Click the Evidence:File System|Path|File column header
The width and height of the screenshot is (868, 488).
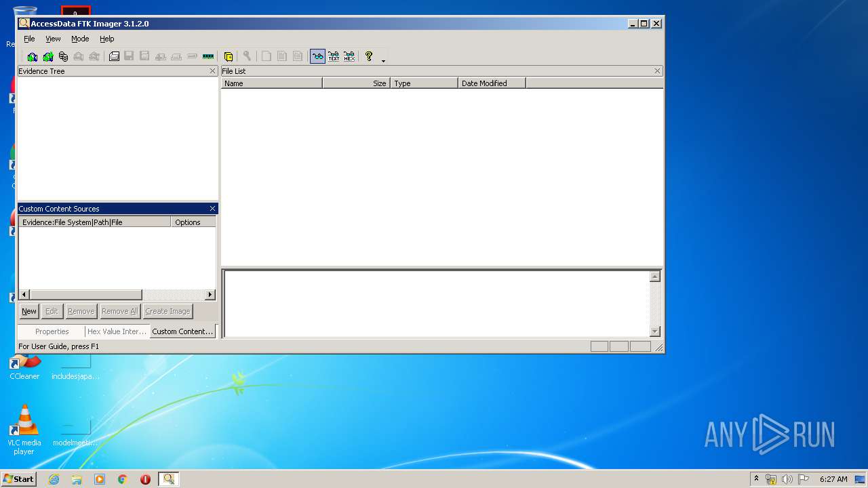[95, 222]
